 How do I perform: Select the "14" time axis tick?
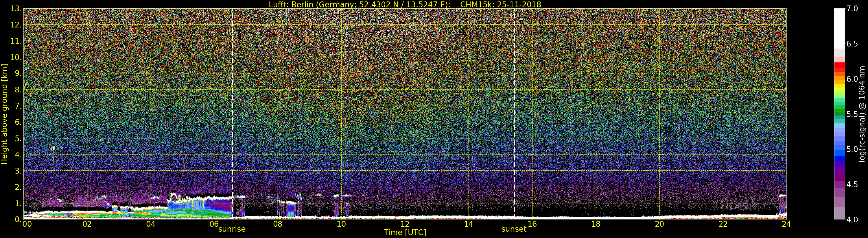coord(469,224)
